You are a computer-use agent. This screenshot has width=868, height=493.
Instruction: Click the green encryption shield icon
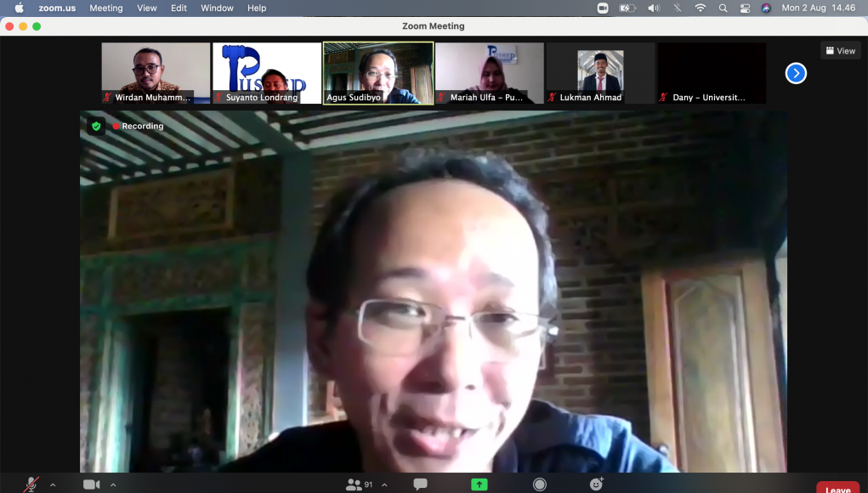(x=96, y=127)
